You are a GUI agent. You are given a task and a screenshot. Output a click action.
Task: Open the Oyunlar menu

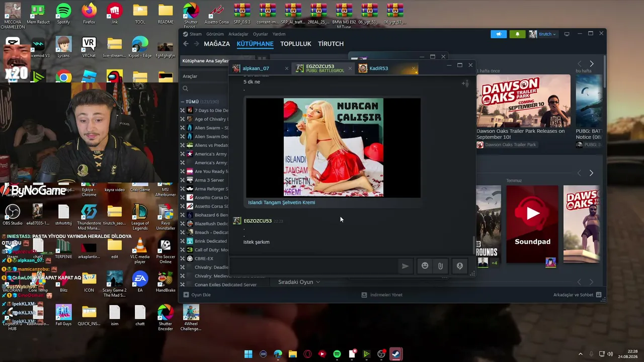(x=260, y=34)
